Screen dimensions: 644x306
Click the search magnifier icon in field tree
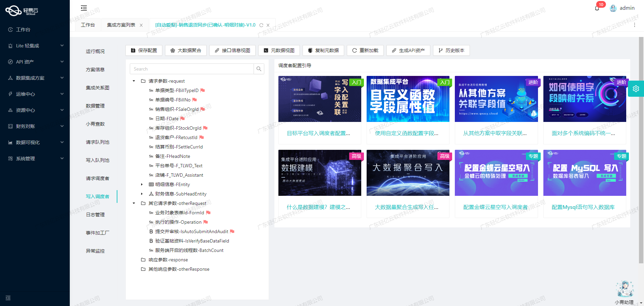(x=259, y=69)
